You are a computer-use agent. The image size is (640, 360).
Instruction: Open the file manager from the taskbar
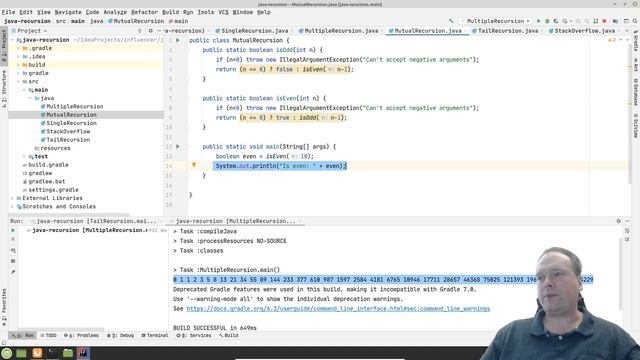[68, 353]
